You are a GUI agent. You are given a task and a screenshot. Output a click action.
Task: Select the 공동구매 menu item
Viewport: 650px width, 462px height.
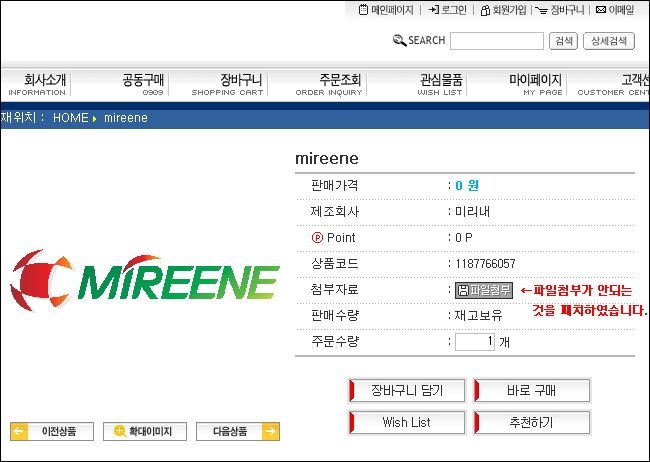(143, 84)
